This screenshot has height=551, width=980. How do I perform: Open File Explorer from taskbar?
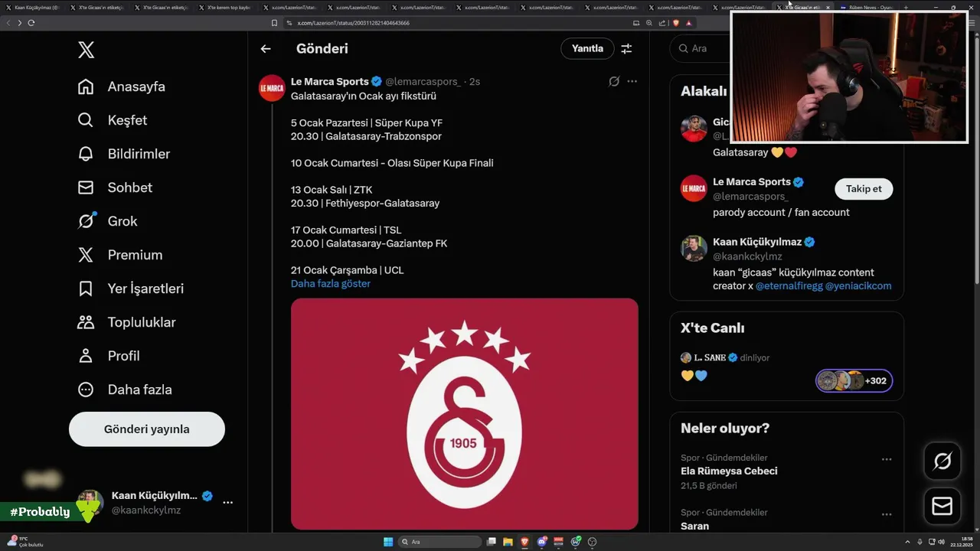[x=508, y=542]
